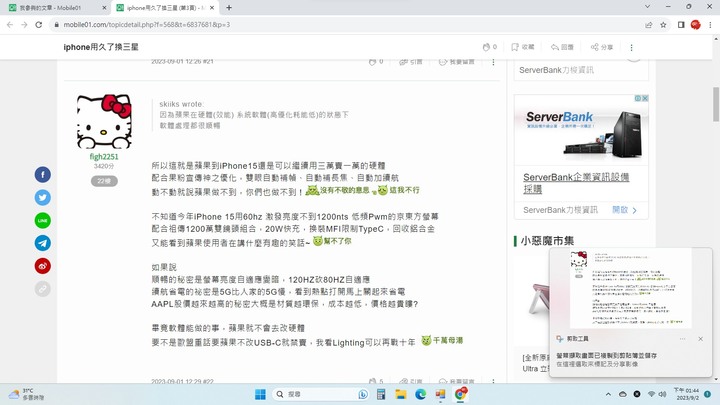Open Microsoft Edge from taskbar
720x405 pixels.
[421, 394]
